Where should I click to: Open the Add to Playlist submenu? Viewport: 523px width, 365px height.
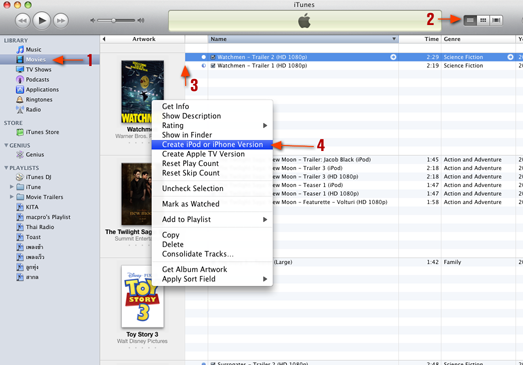coord(212,220)
